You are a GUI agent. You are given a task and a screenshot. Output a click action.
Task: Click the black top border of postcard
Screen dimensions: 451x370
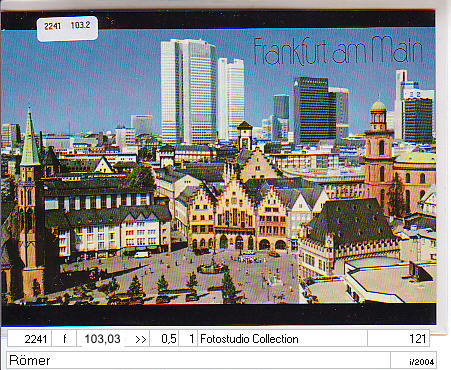coord(218,20)
